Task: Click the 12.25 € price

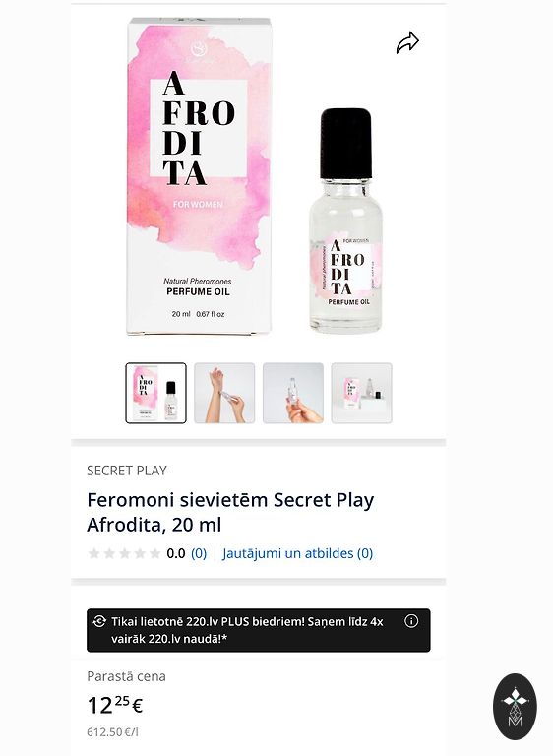Action: [x=115, y=705]
